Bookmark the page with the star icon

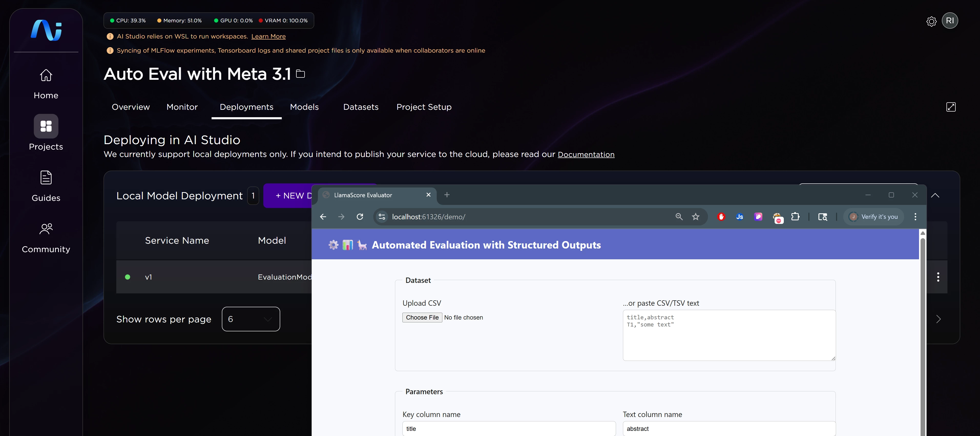(696, 217)
